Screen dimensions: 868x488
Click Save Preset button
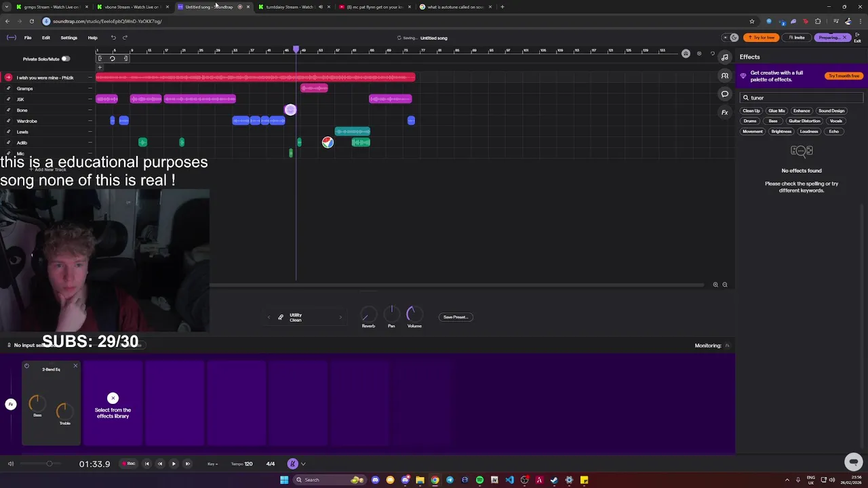[455, 317]
